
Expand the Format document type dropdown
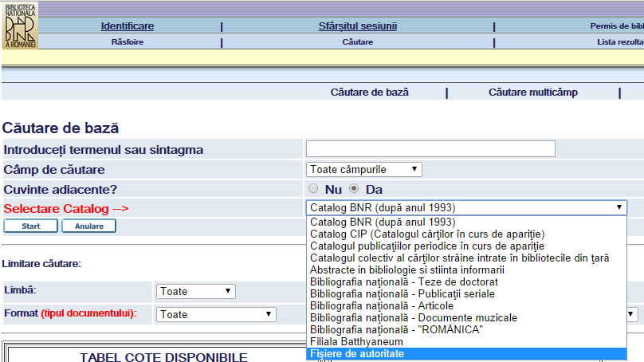pyautogui.click(x=216, y=314)
